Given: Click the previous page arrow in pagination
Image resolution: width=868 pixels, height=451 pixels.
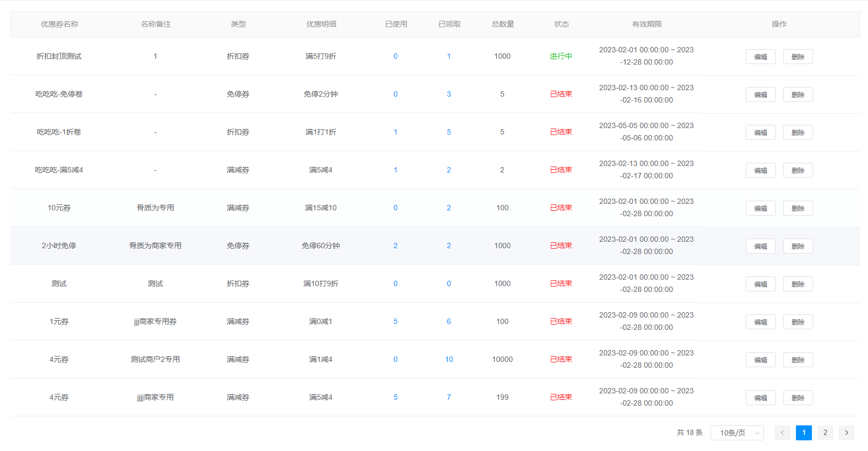Looking at the screenshot, I should pyautogui.click(x=782, y=433).
